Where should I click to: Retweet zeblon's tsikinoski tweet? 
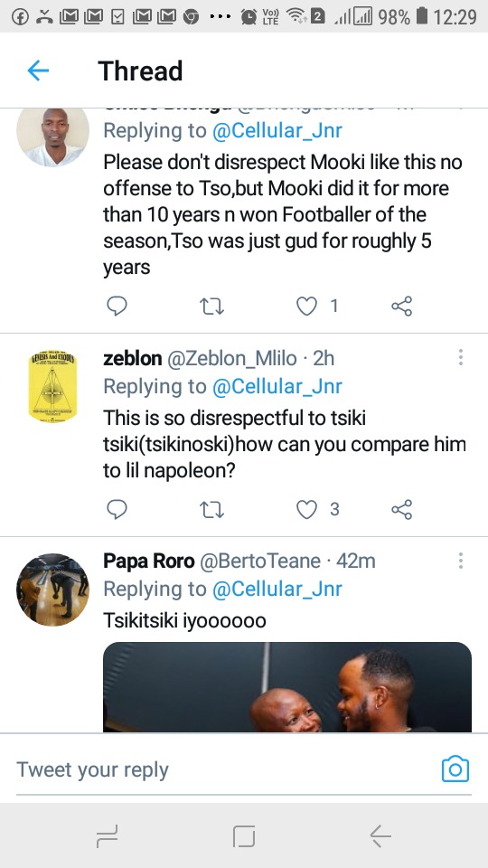[211, 509]
